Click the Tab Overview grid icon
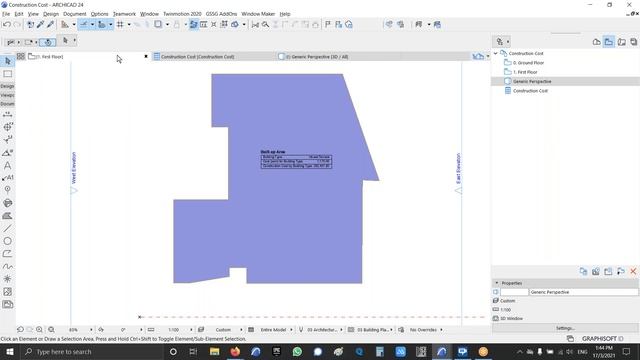This screenshot has width=640, height=360. pos(21,56)
